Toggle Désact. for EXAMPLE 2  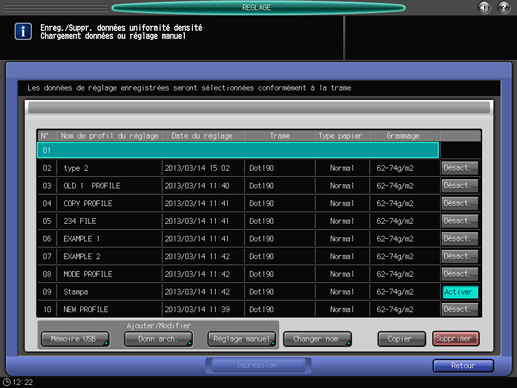point(460,256)
